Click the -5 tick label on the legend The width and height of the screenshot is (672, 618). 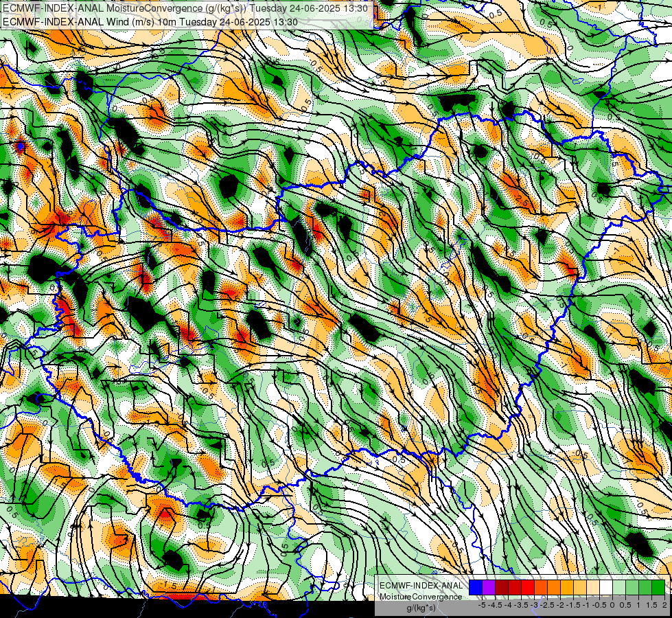coord(482,605)
